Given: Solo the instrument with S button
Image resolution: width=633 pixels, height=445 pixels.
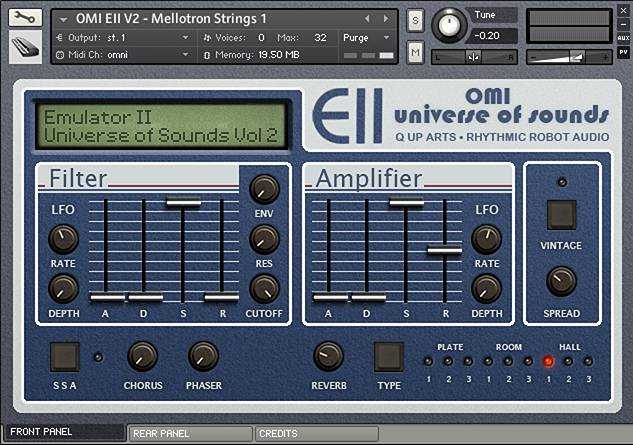Looking at the screenshot, I should point(415,20).
